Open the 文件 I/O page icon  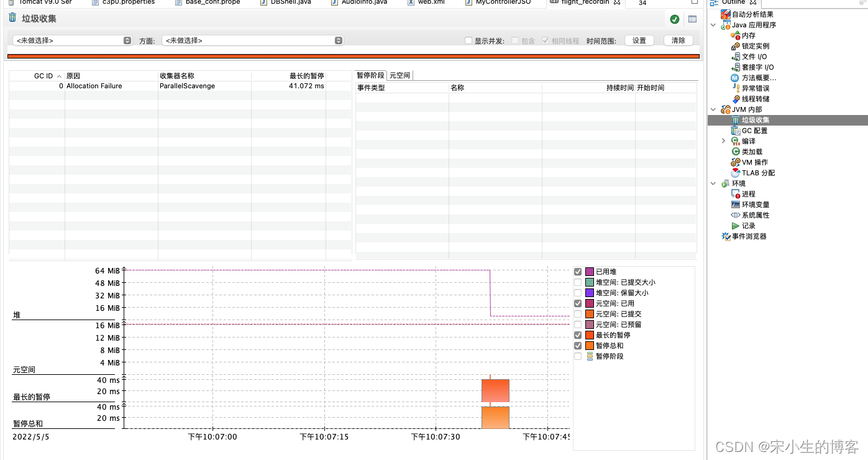point(736,57)
